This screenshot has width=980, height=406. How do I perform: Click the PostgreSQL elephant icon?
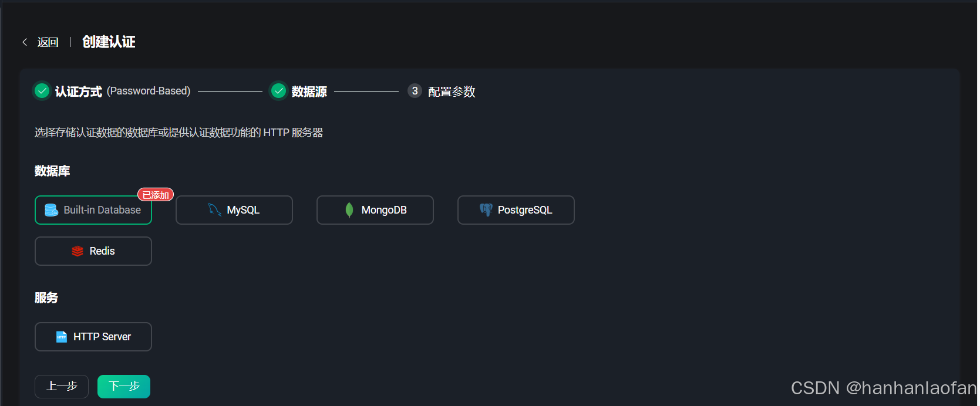486,210
